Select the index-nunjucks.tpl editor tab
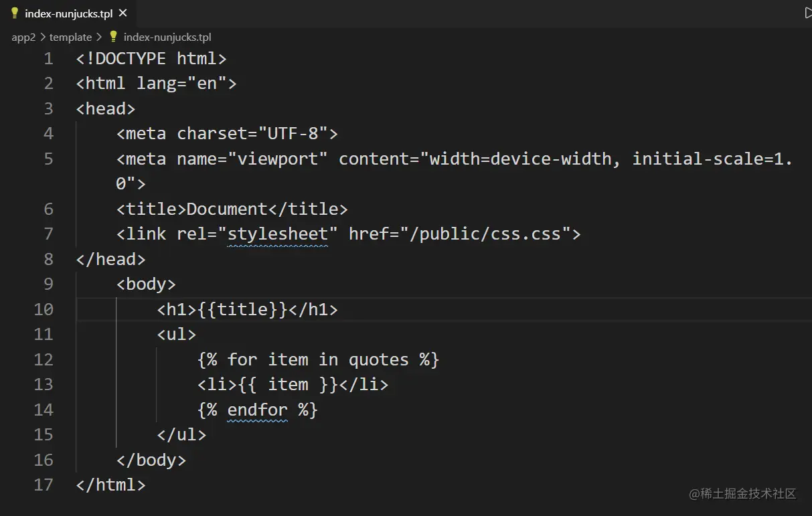This screenshot has height=516, width=812. point(68,13)
